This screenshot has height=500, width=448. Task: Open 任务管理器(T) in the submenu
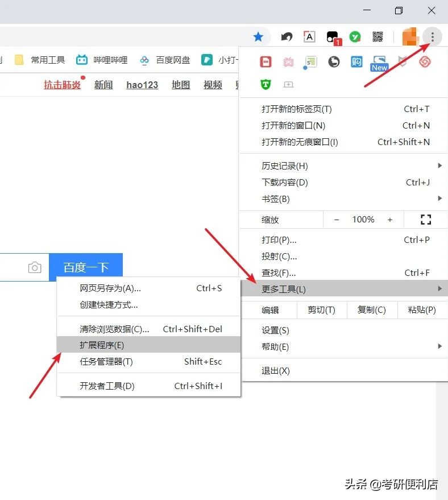pyautogui.click(x=148, y=362)
